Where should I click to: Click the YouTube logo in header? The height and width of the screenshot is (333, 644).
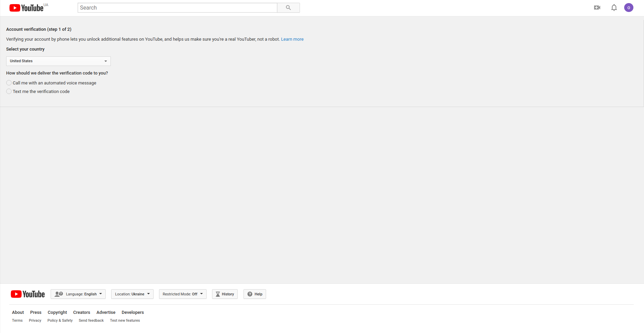(x=27, y=8)
